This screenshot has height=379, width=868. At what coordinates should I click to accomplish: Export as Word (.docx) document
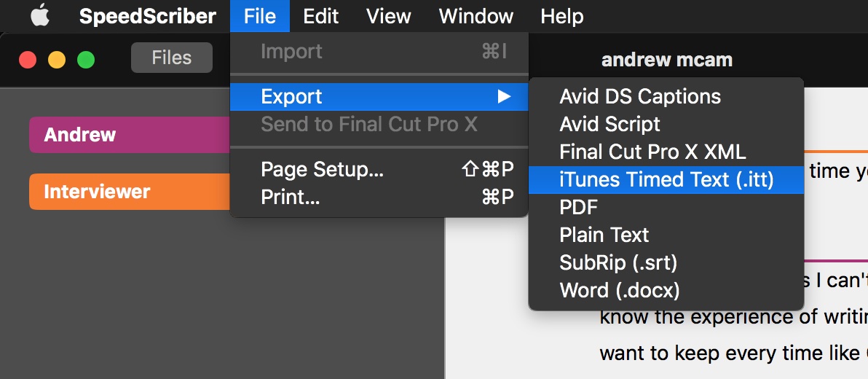(x=619, y=291)
